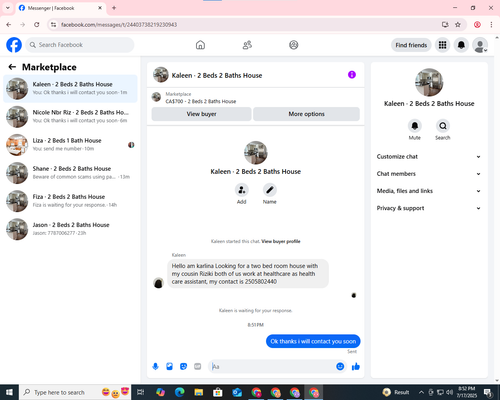500x400 pixels.
Task: Open the Windows Start menu
Action: [9, 392]
